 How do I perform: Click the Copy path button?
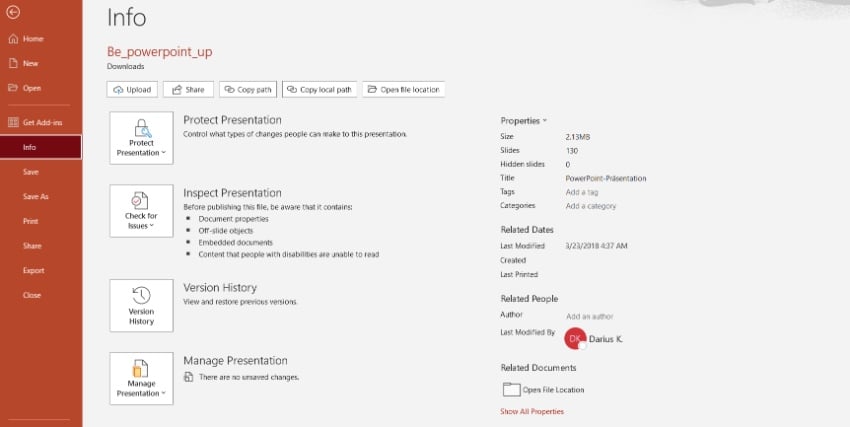248,90
